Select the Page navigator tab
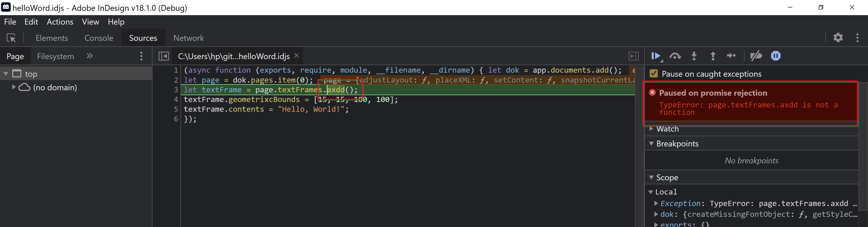 (15, 56)
